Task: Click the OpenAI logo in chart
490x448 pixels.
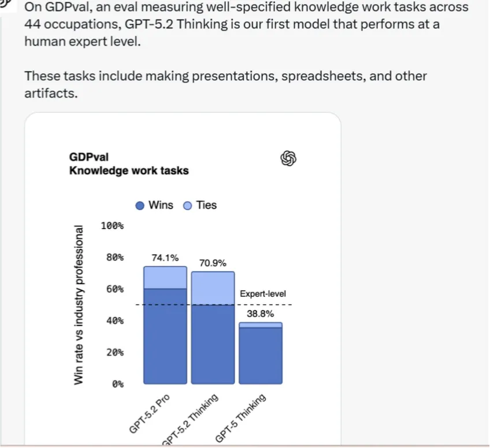Action: (288, 158)
